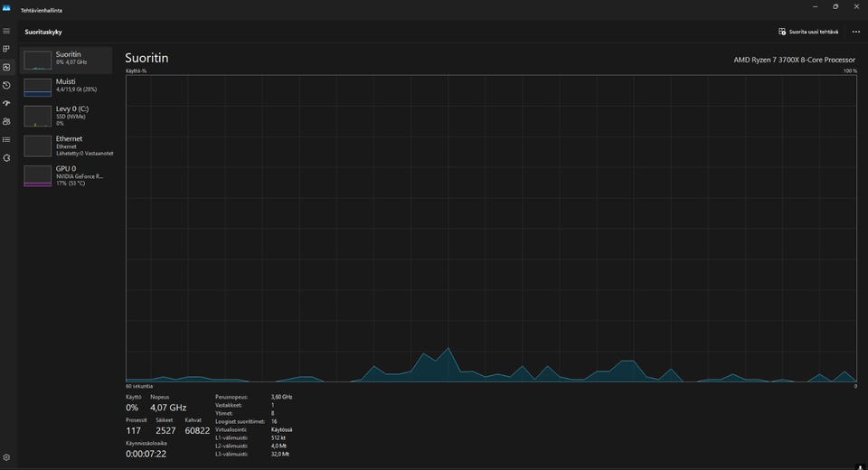Screen dimensions: 868x470
Task: Click the 'Virtualisointi:' label
Action: click(x=231, y=429)
